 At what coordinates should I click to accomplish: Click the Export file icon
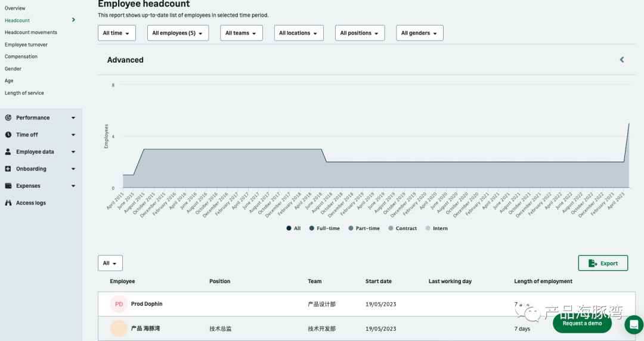593,263
